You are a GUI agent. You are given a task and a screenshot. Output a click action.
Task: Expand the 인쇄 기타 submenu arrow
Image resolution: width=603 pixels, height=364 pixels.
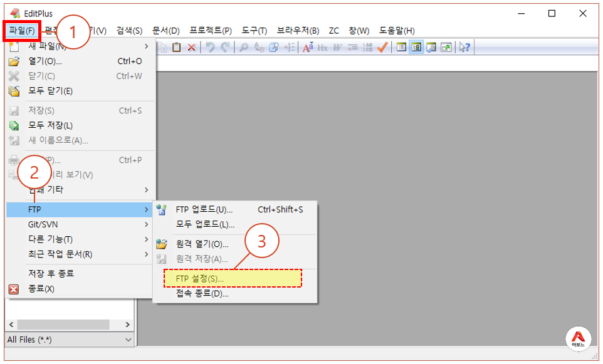pos(147,190)
